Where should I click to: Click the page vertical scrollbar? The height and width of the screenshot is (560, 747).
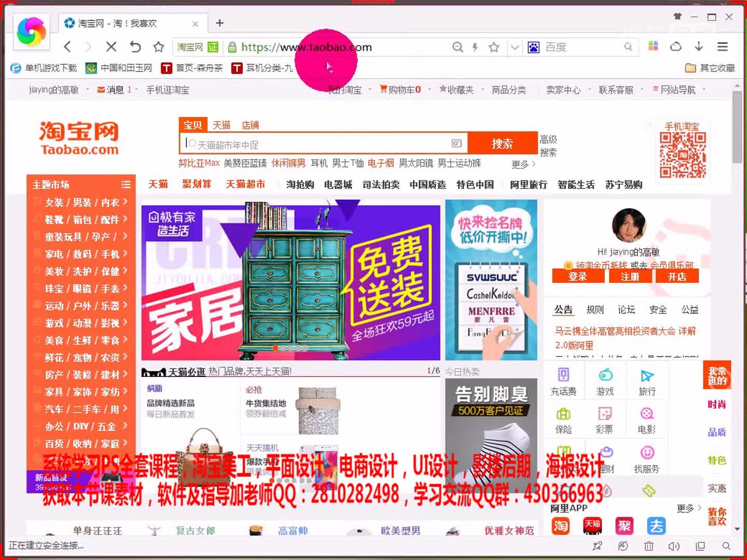click(x=737, y=127)
